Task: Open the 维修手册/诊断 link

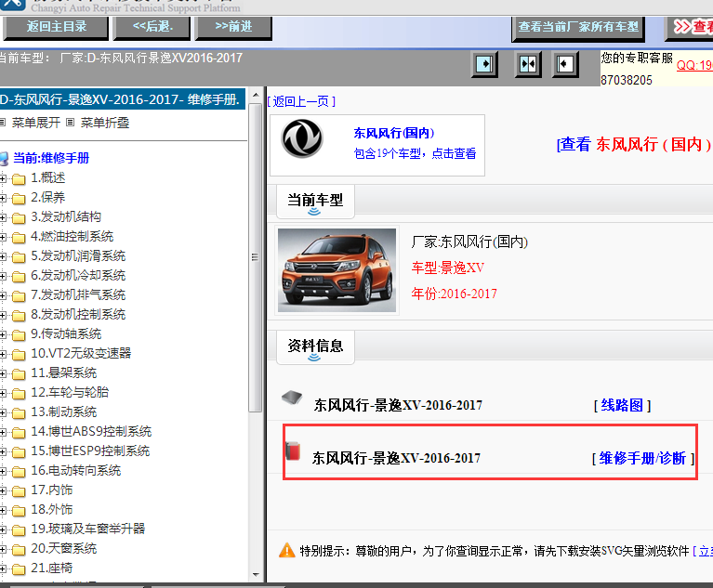Action: coord(642,458)
